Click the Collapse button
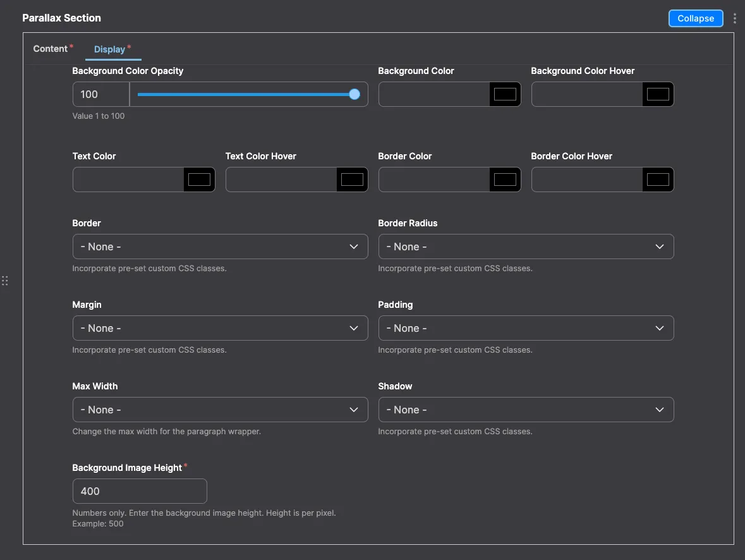 696,18
